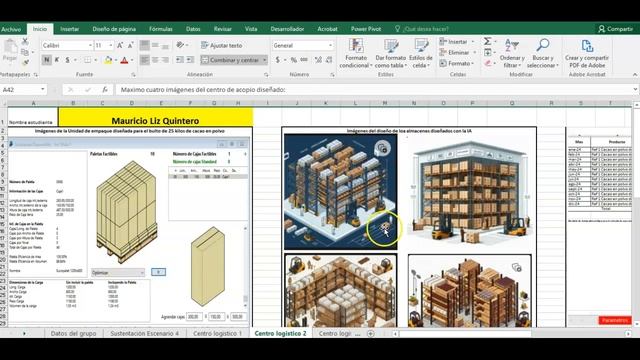640x360 pixels.
Task: Open the General number format dropdown
Action: 330,45
